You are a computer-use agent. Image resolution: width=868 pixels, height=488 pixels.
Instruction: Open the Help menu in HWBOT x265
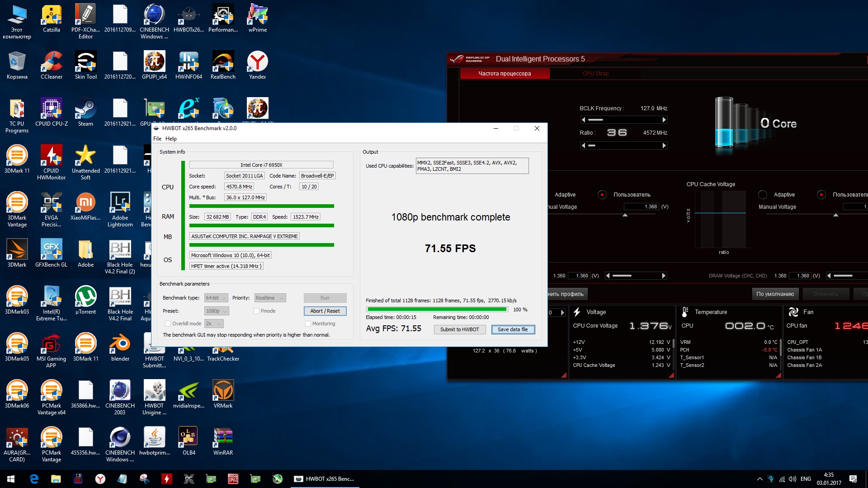click(x=171, y=139)
